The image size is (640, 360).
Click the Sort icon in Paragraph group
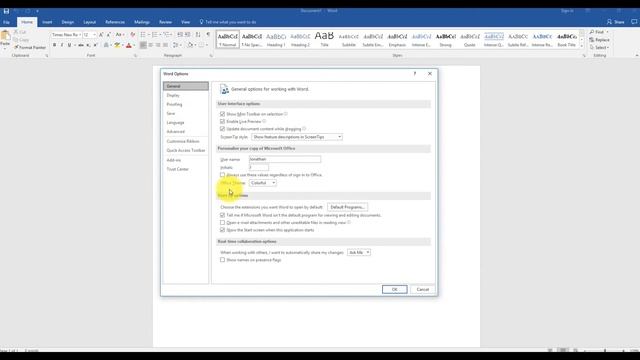[x=198, y=35]
